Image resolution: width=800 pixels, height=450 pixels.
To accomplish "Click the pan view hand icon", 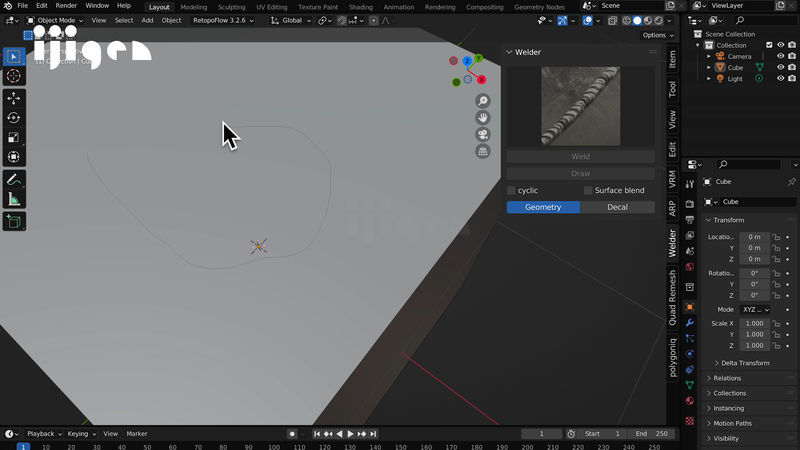I will pos(483,117).
